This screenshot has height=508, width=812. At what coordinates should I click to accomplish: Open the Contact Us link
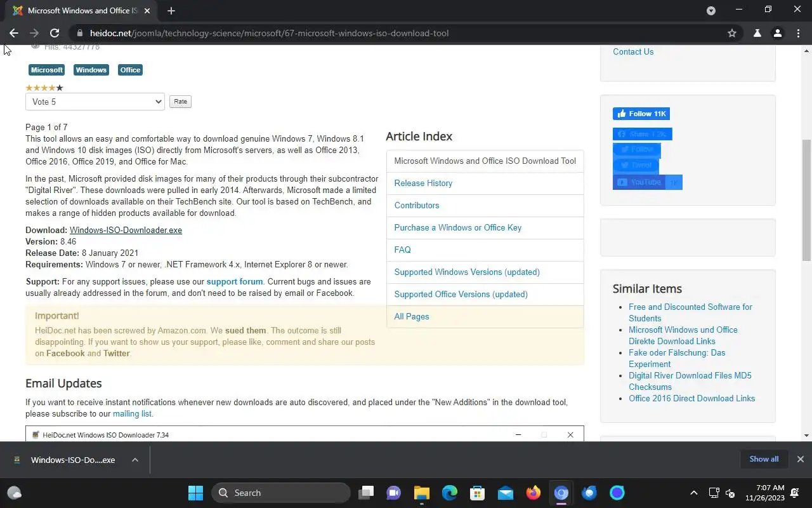(x=633, y=52)
